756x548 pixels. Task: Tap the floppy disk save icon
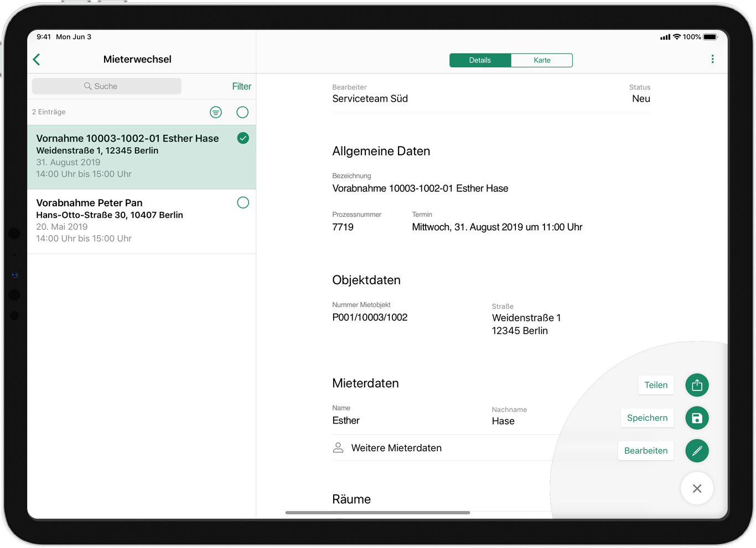point(697,418)
